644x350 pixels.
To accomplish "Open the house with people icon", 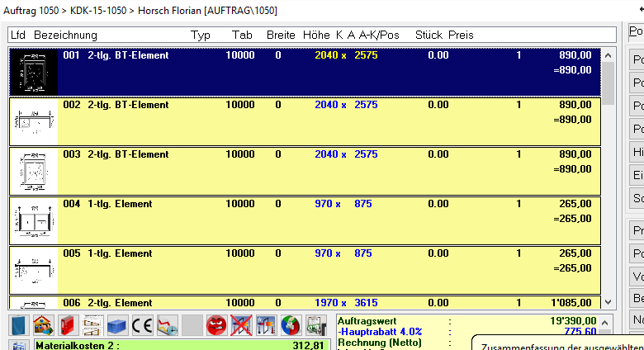I will click(x=44, y=325).
